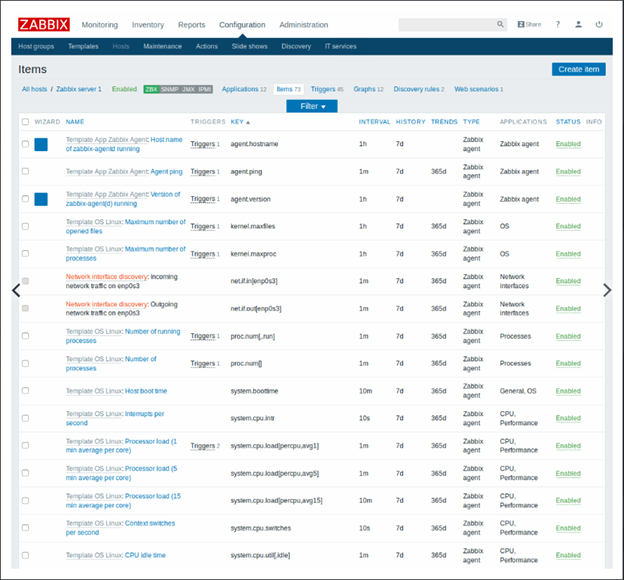This screenshot has height=580, width=624.
Task: Open the Agent ping item link
Action: [166, 172]
